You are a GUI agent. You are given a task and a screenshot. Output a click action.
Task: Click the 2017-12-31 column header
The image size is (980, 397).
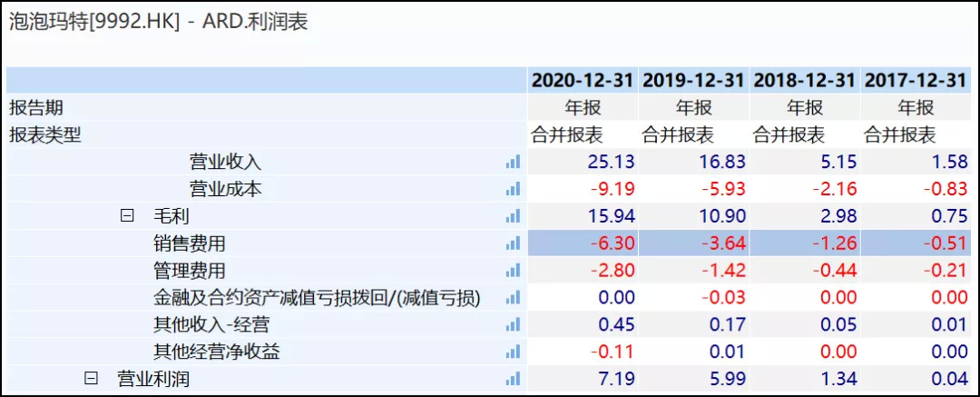coord(916,80)
